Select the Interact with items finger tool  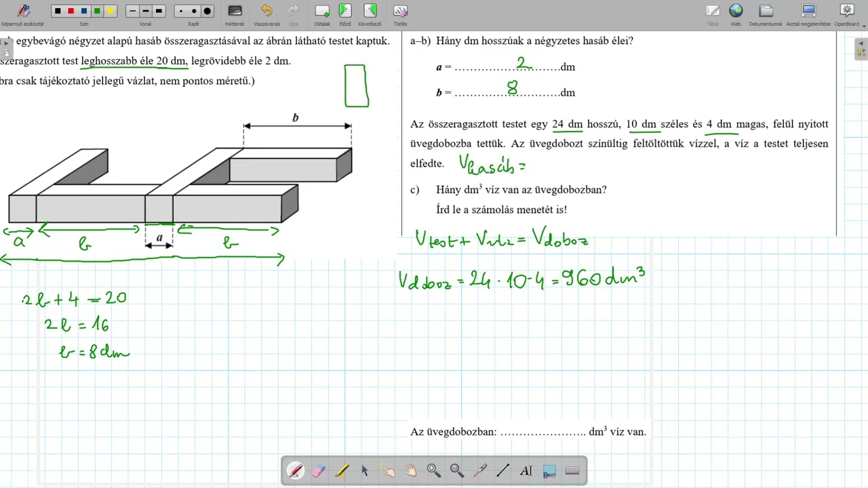(388, 470)
